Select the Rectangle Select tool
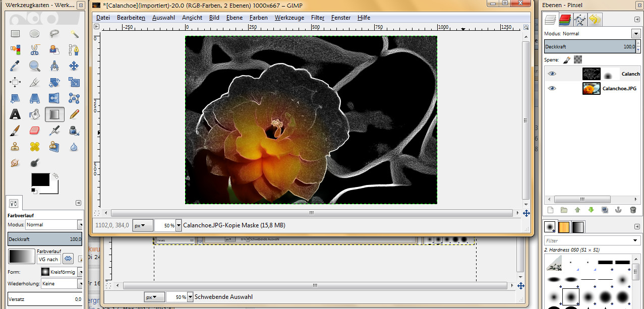 tap(15, 34)
